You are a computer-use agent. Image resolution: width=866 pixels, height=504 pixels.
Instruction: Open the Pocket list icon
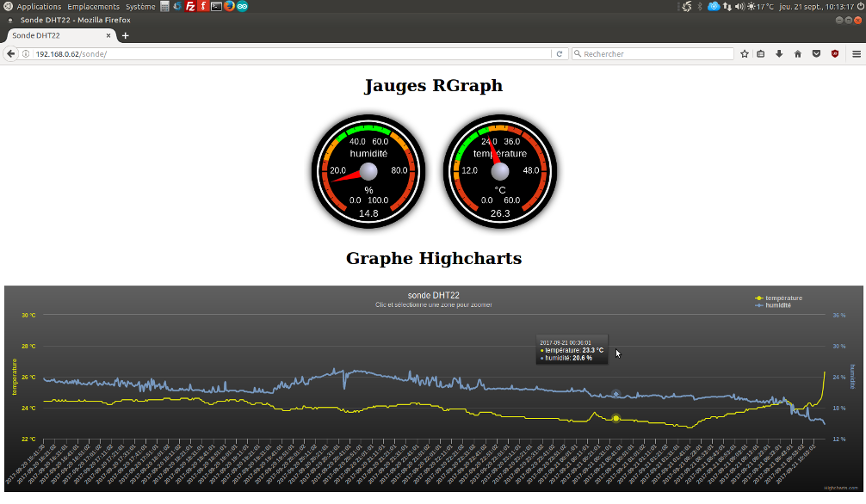[815, 53]
